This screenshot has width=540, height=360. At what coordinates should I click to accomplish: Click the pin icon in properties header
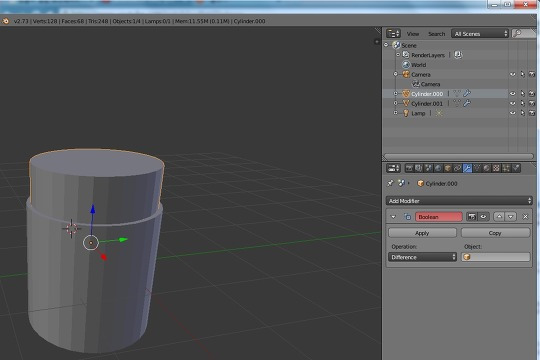pyautogui.click(x=390, y=183)
